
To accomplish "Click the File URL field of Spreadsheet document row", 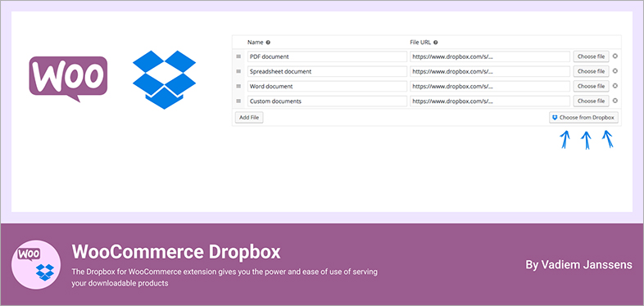I will coord(490,71).
